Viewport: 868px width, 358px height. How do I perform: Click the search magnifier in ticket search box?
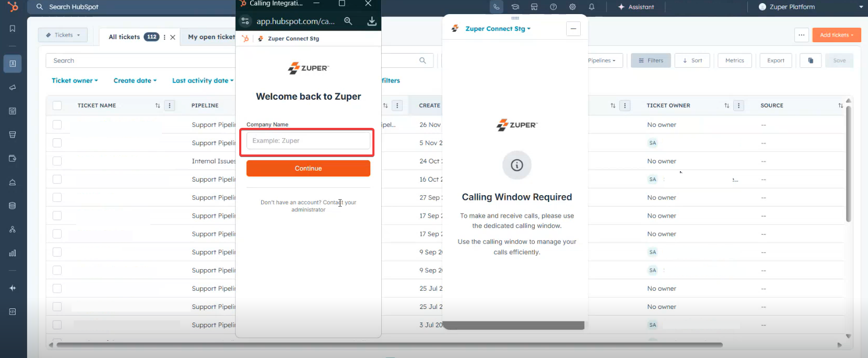click(x=423, y=61)
